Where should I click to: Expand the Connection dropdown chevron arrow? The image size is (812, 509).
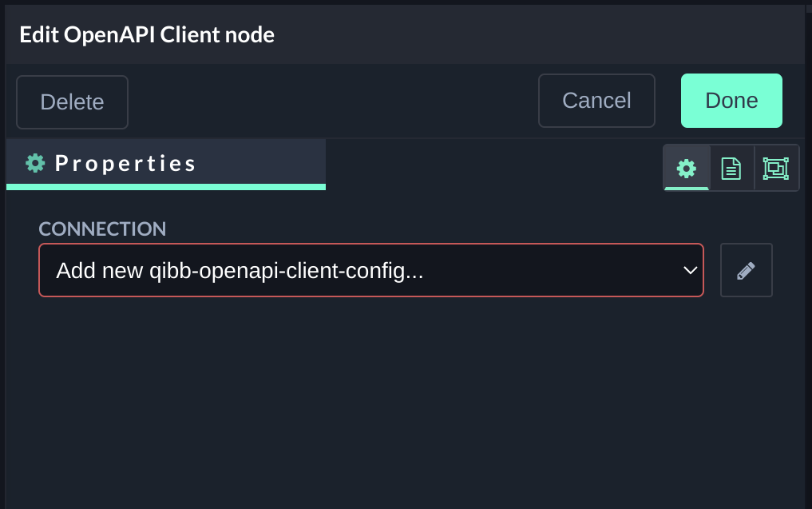pos(690,271)
